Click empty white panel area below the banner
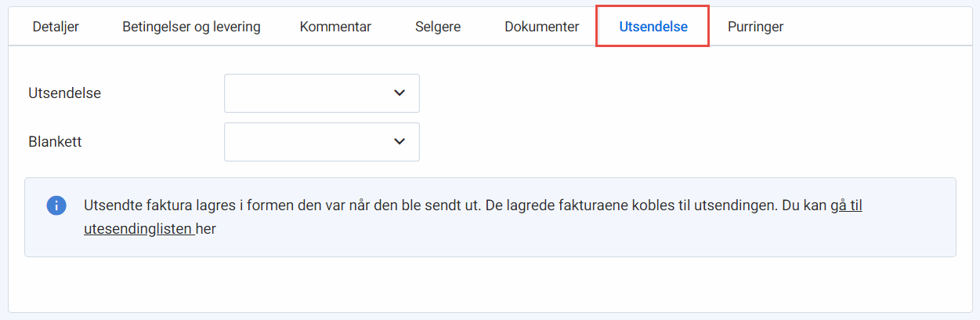The height and width of the screenshot is (320, 980). click(490, 284)
